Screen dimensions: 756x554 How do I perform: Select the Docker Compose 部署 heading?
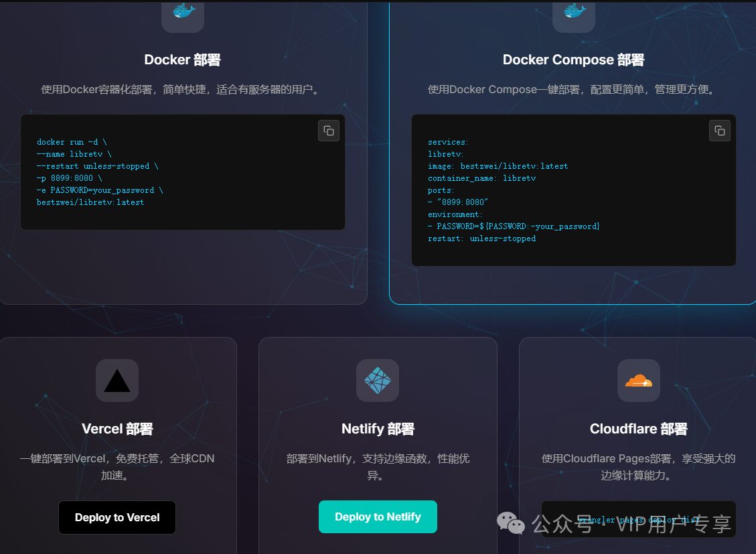[x=574, y=60]
